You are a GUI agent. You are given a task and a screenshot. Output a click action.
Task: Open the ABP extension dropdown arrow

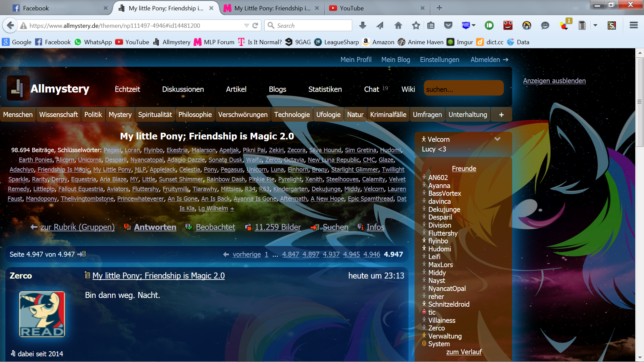[x=474, y=25]
